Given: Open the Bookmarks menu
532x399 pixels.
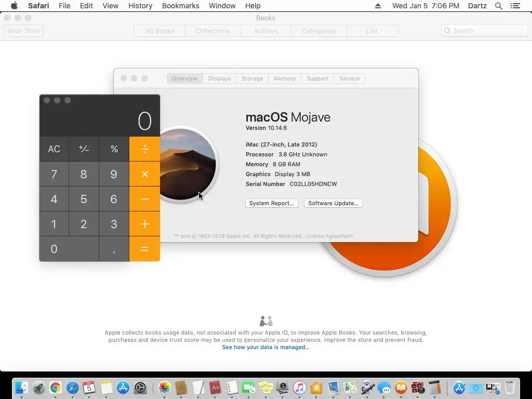Looking at the screenshot, I should 180,6.
